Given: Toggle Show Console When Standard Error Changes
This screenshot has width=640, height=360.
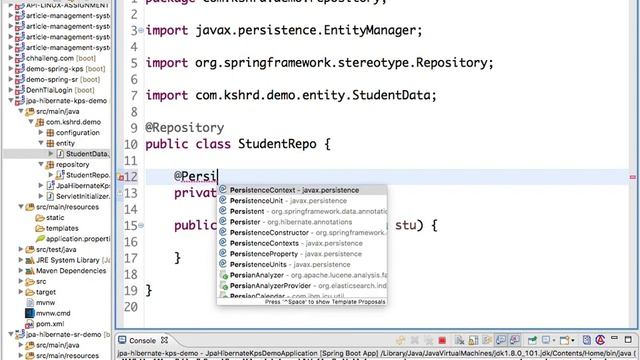Looking at the screenshot, I should coord(515,340).
